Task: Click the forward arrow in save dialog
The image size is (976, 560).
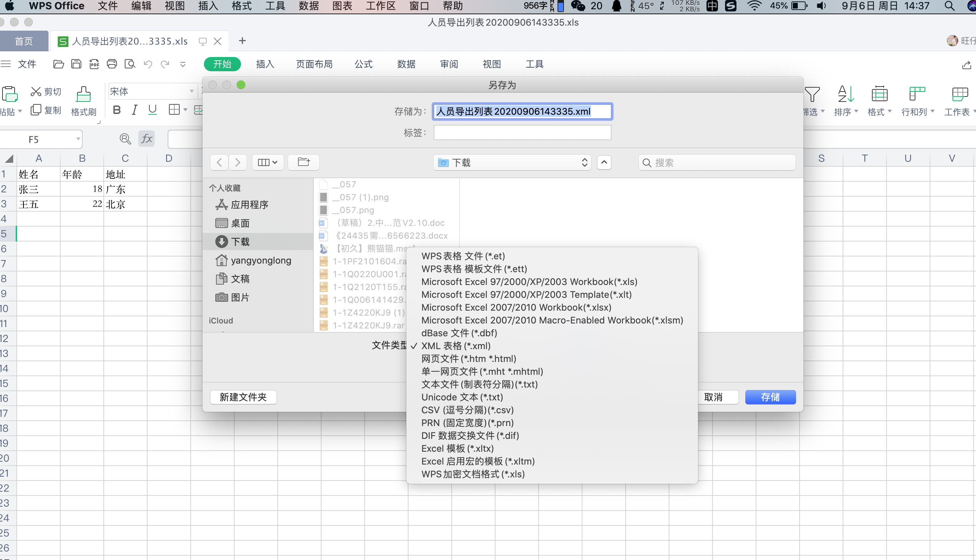Action: click(x=237, y=162)
